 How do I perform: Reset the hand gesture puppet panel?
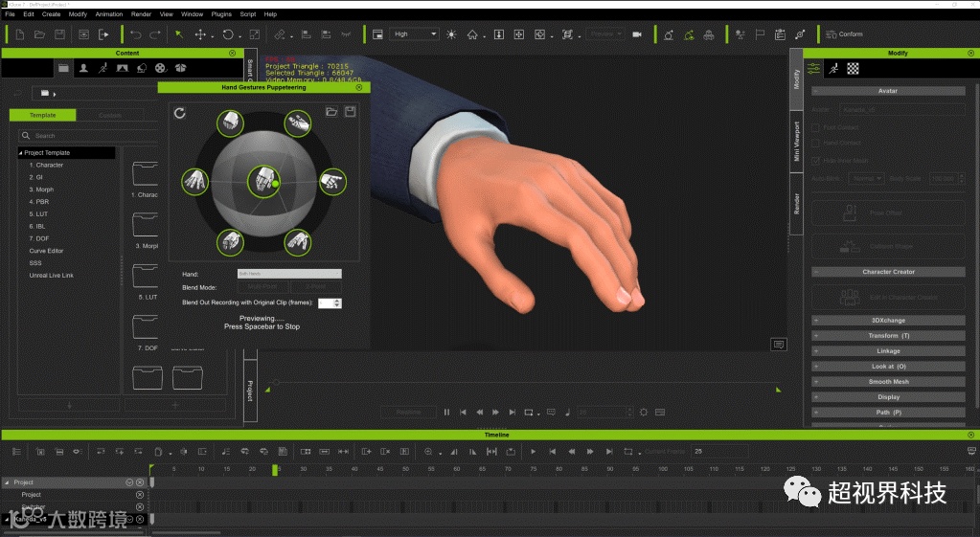[x=180, y=113]
